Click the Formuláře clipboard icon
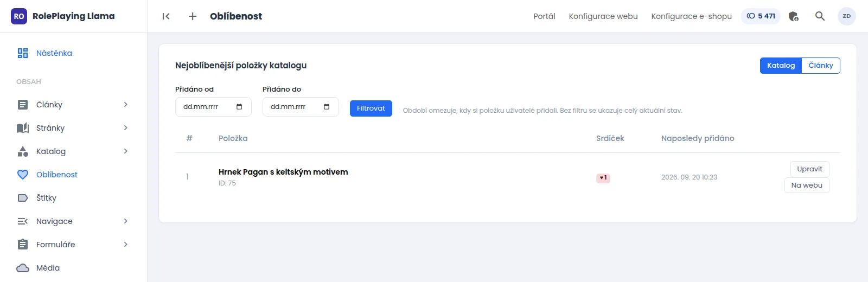 pyautogui.click(x=23, y=245)
